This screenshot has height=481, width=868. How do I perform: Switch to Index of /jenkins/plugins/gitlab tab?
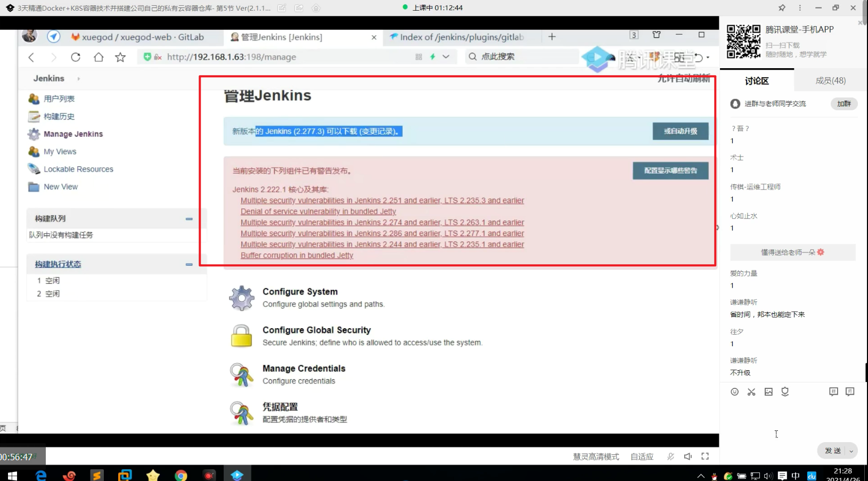pyautogui.click(x=461, y=37)
